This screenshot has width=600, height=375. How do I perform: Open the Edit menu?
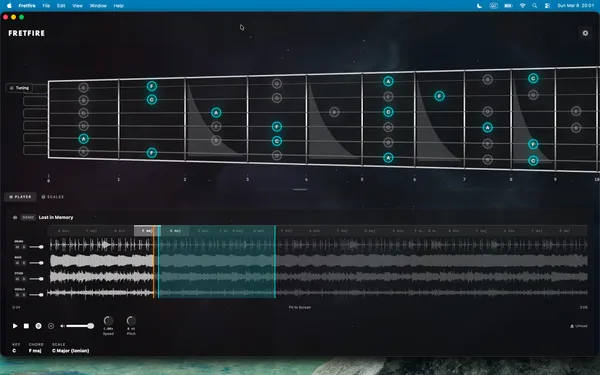coord(61,6)
